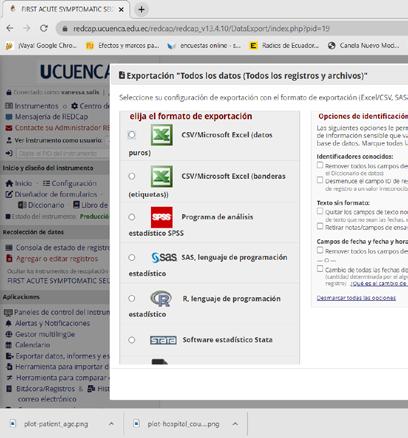Close the FIRST ACUTE SYMPTOMATIC tab

pyautogui.click(x=121, y=10)
